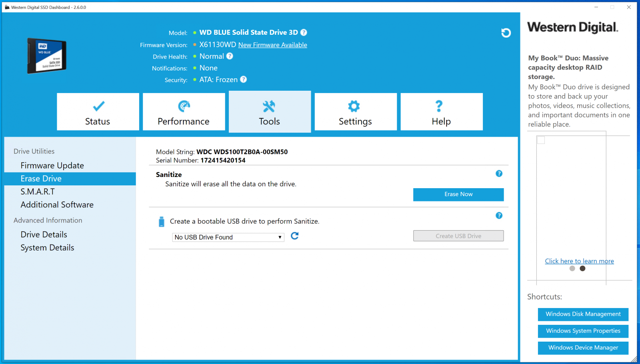Open S.M.A.R.T in Drive Utilities
Screen dimensions: 640x364
[x=38, y=192]
